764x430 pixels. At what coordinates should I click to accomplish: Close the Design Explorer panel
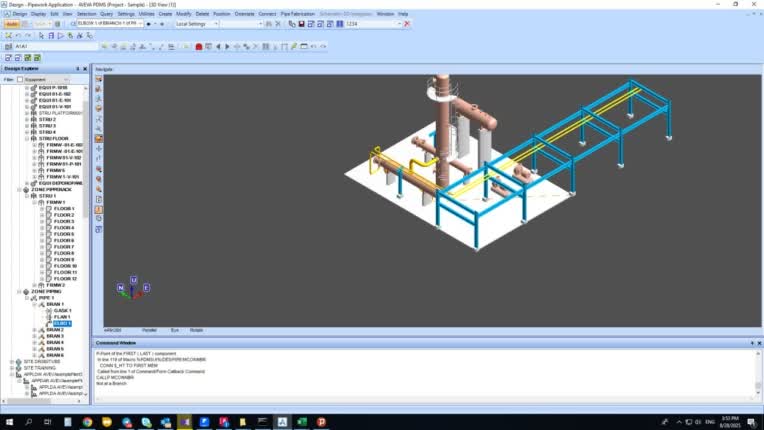85,69
